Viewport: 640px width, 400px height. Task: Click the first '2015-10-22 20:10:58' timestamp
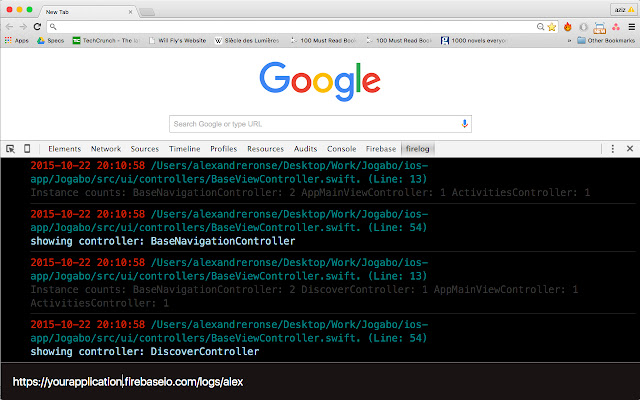pyautogui.click(x=87, y=166)
